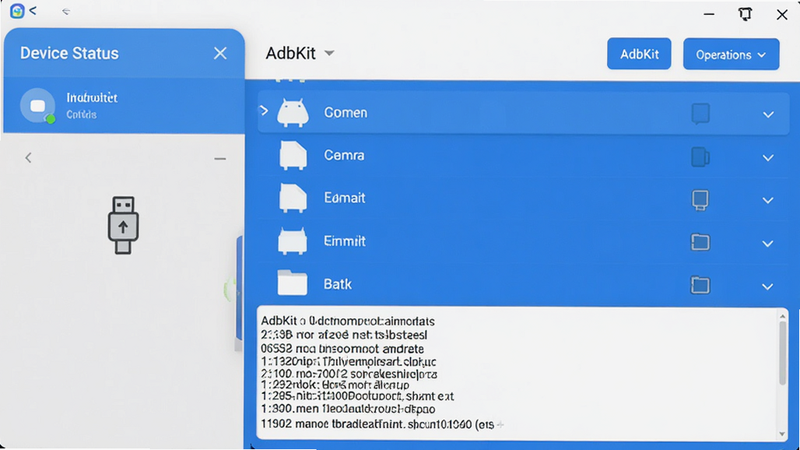Select the connected device avatar icon
The height and width of the screenshot is (450, 800).
38,106
